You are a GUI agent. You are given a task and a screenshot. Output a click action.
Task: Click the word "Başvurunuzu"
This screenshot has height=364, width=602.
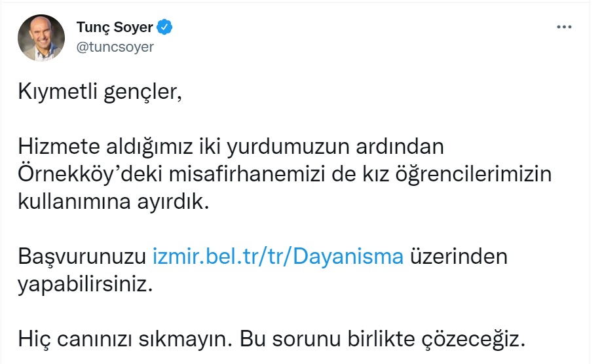pos(83,256)
